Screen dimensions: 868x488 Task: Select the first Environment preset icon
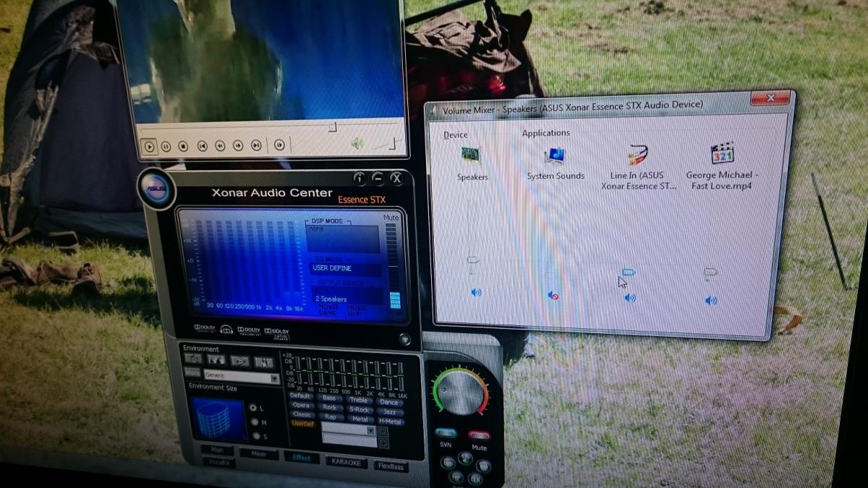pyautogui.click(x=193, y=359)
